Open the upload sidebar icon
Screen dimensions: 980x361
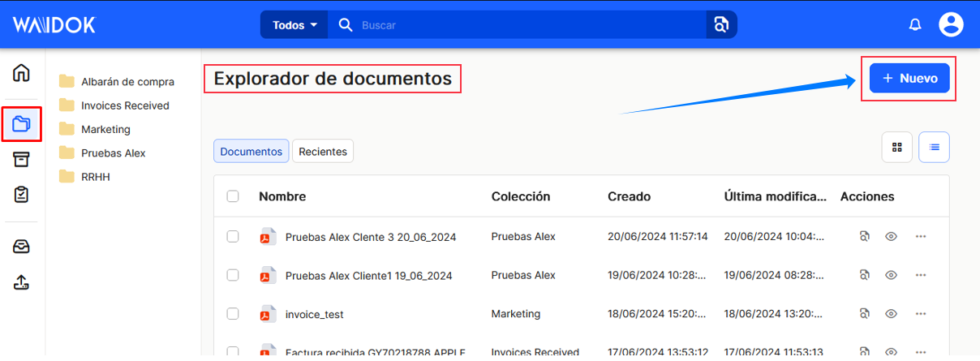click(21, 282)
